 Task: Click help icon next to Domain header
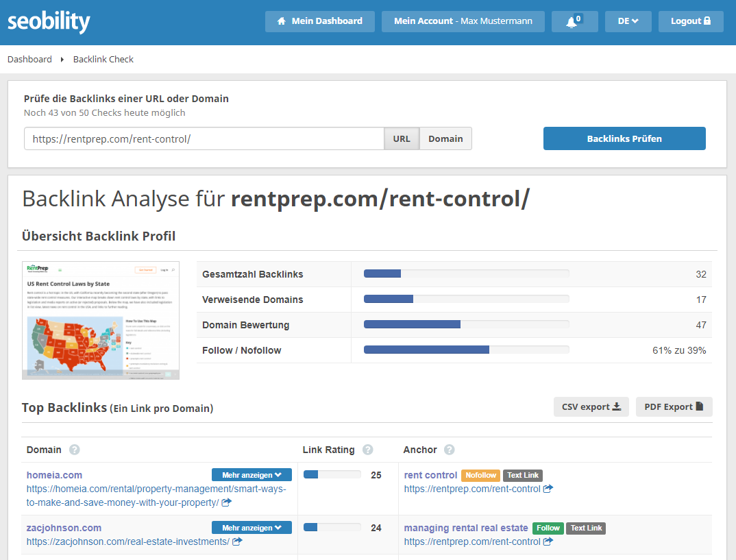[x=74, y=450]
